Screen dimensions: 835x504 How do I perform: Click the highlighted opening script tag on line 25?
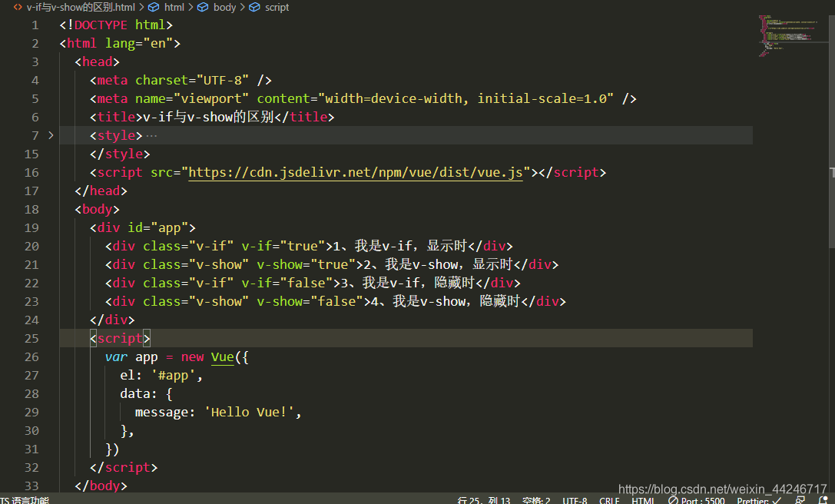point(121,338)
